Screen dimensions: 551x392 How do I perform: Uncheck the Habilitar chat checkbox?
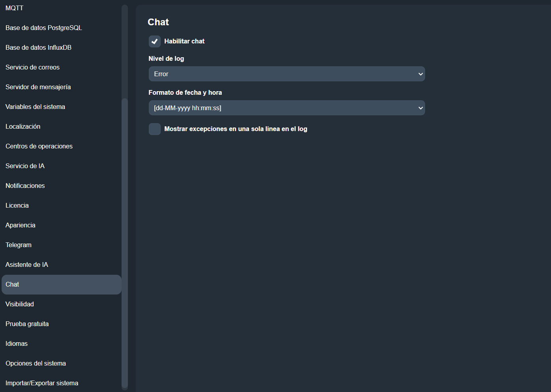[155, 41]
